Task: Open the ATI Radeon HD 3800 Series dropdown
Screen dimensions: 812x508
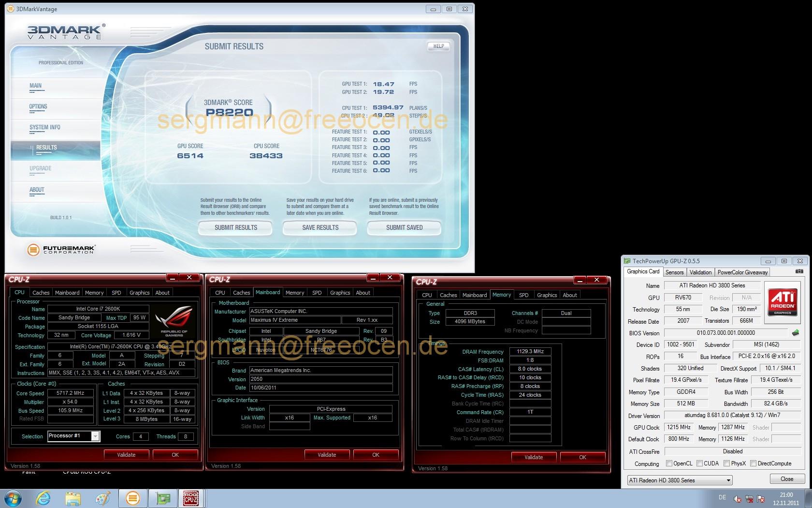Action: [x=680, y=480]
